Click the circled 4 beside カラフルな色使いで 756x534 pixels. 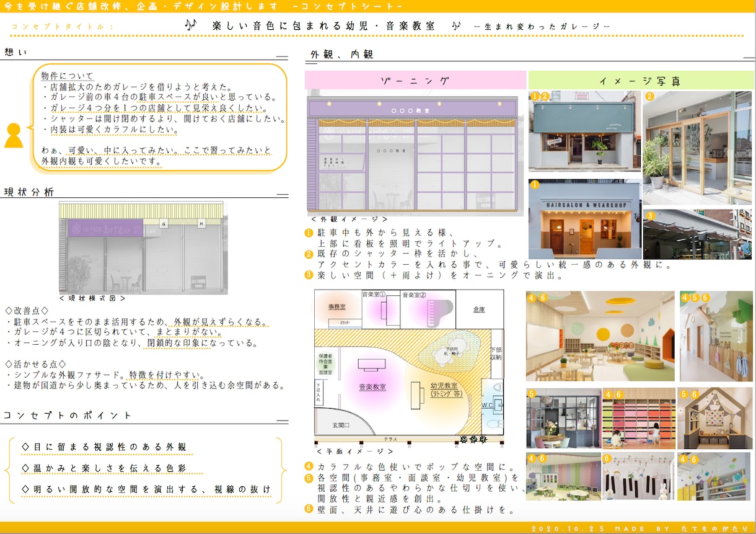pyautogui.click(x=309, y=466)
